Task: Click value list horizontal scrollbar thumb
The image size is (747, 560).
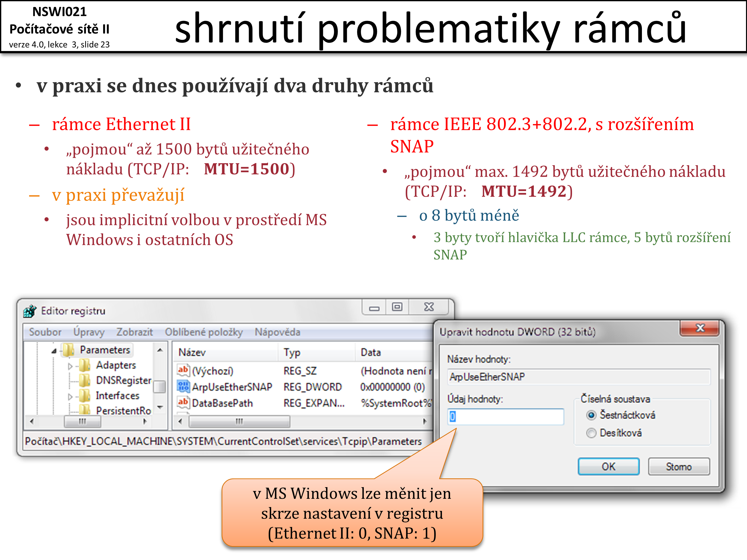Action: pos(239,421)
